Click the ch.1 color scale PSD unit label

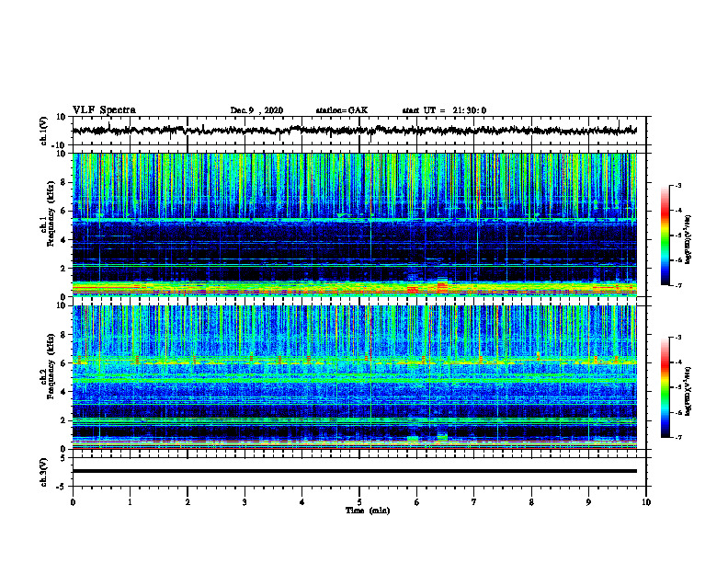pos(688,240)
